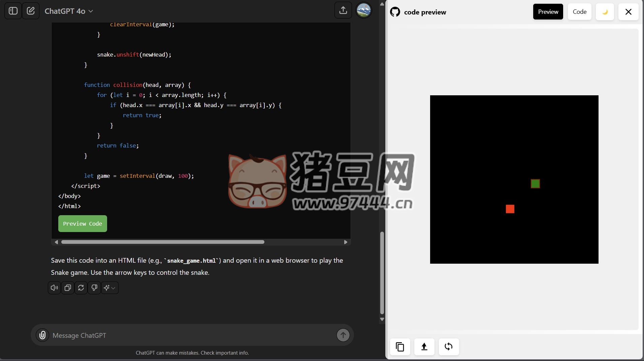The height and width of the screenshot is (361, 644).
Task: Regenerate the response with the refresh icon
Action: coord(81,288)
